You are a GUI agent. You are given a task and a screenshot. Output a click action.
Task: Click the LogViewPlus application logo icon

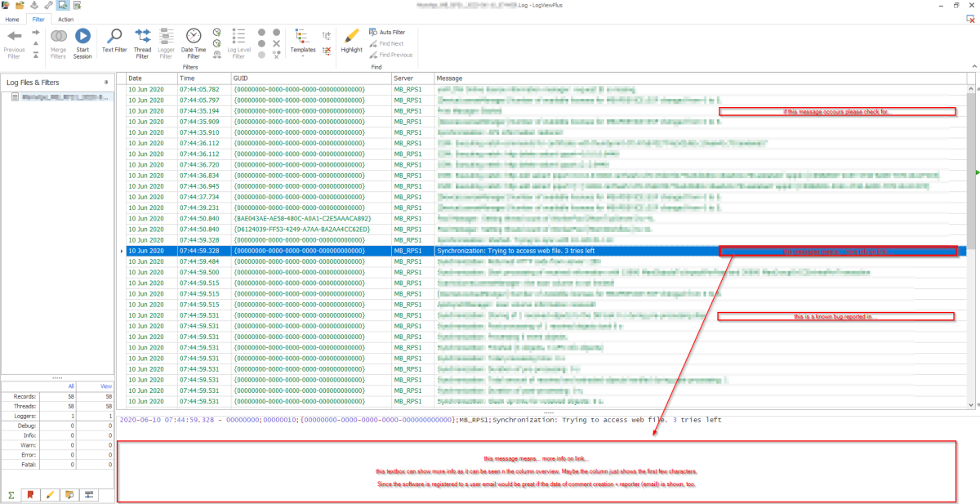(6, 5)
